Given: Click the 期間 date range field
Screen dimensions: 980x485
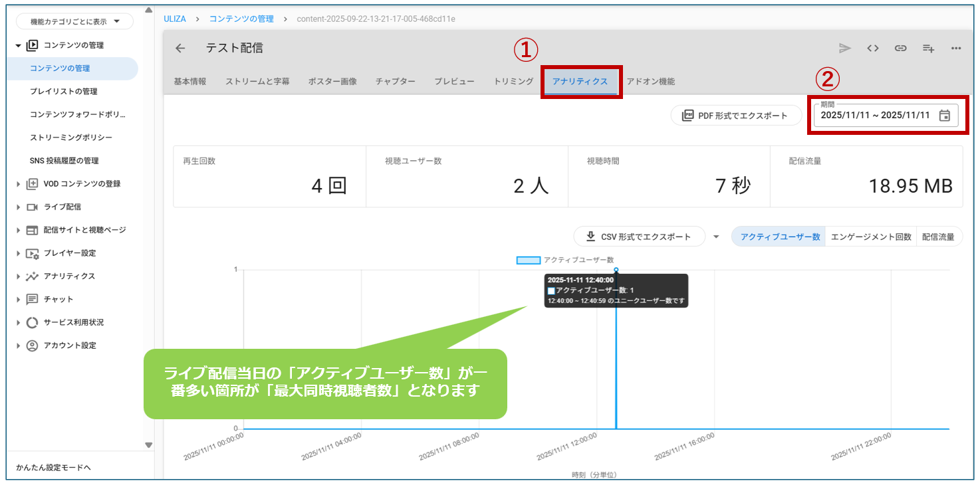Looking at the screenshot, I should (x=875, y=116).
